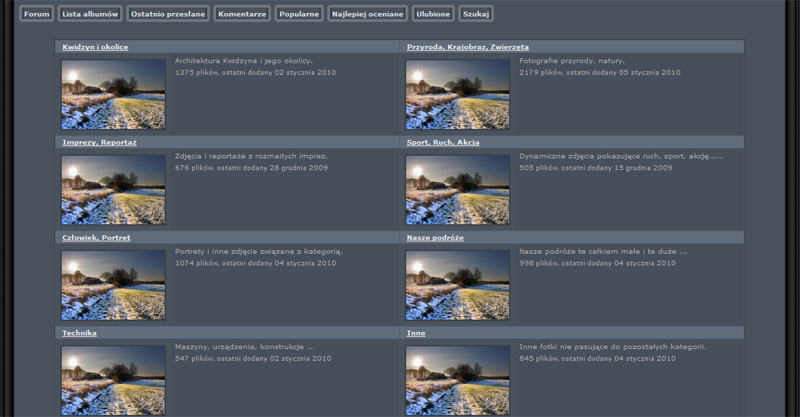800x417 pixels.
Task: View Najlepiej oceniane photos
Action: click(368, 14)
